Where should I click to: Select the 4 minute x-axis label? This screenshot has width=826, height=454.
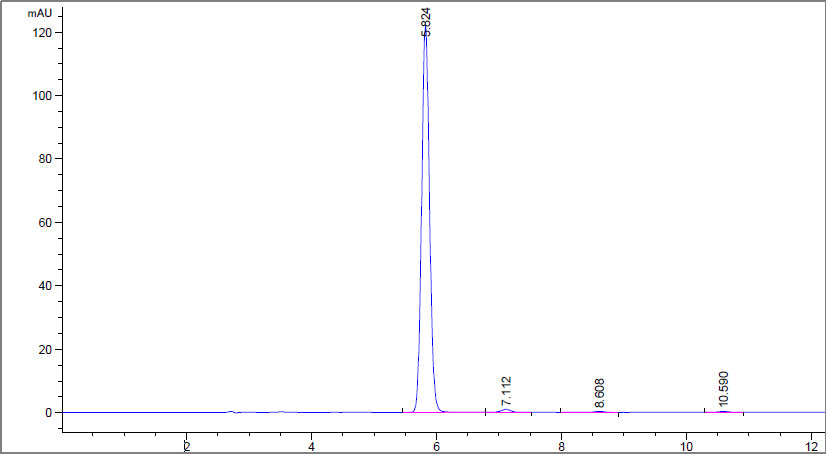(x=311, y=444)
